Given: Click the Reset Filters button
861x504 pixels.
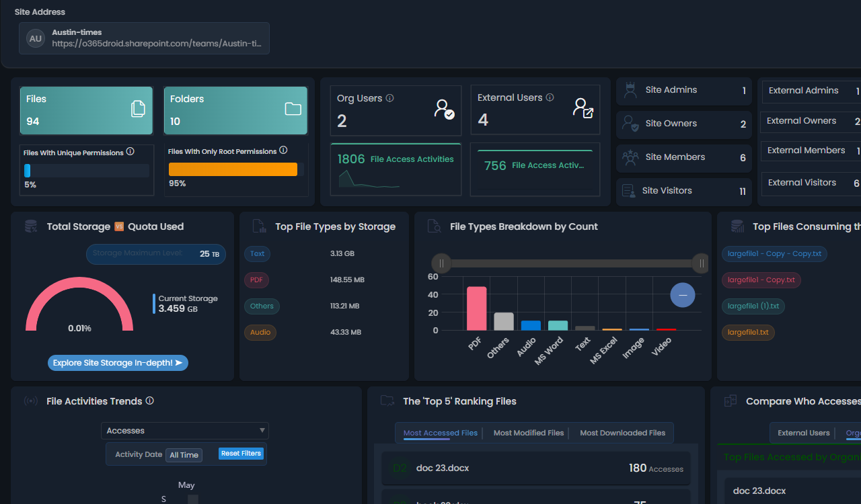Looking at the screenshot, I should [241, 454].
